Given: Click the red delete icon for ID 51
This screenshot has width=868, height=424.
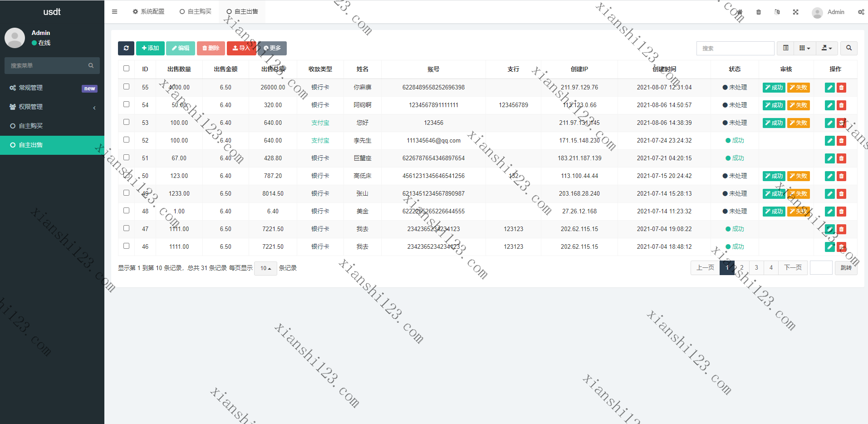Looking at the screenshot, I should 841,158.
